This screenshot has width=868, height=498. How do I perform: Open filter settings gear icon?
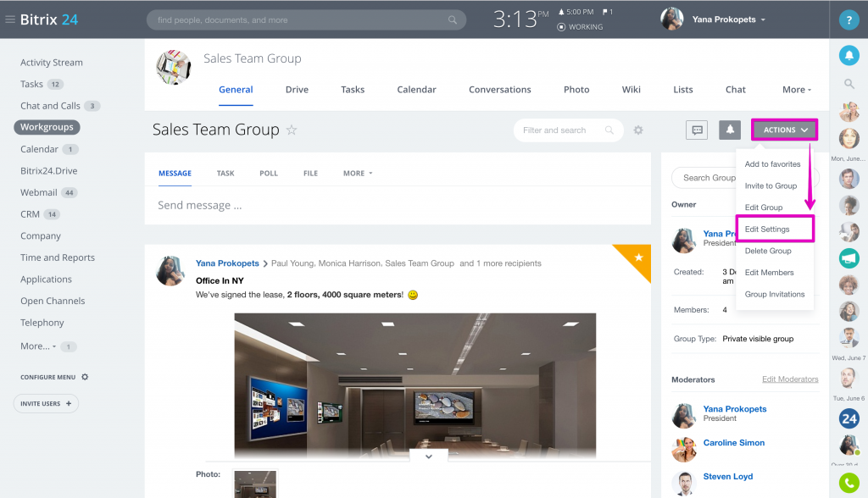pyautogui.click(x=638, y=130)
